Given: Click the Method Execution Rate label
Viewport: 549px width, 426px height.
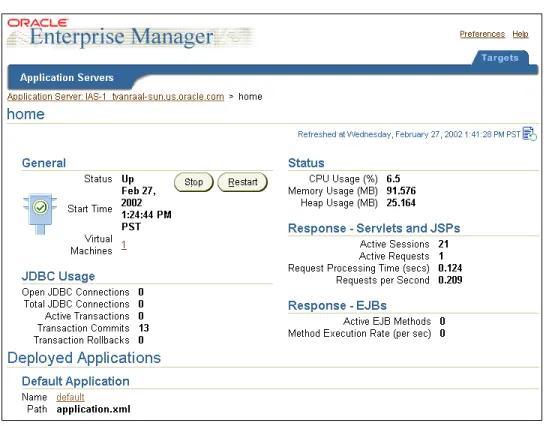Looking at the screenshot, I should [360, 333].
